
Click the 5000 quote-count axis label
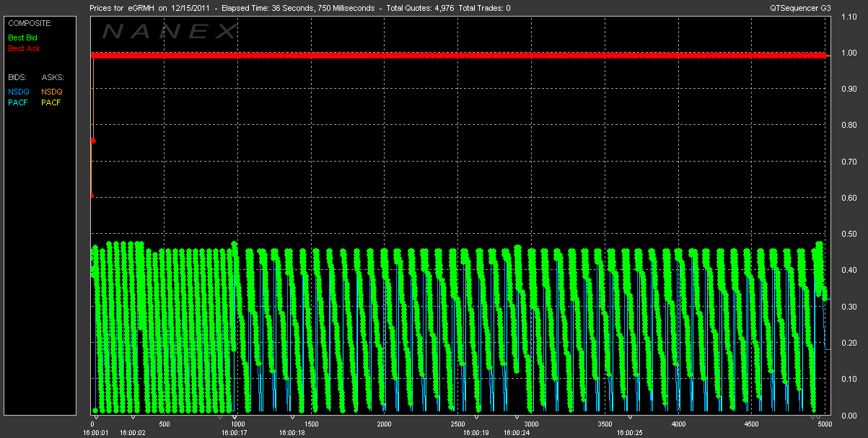(x=824, y=424)
